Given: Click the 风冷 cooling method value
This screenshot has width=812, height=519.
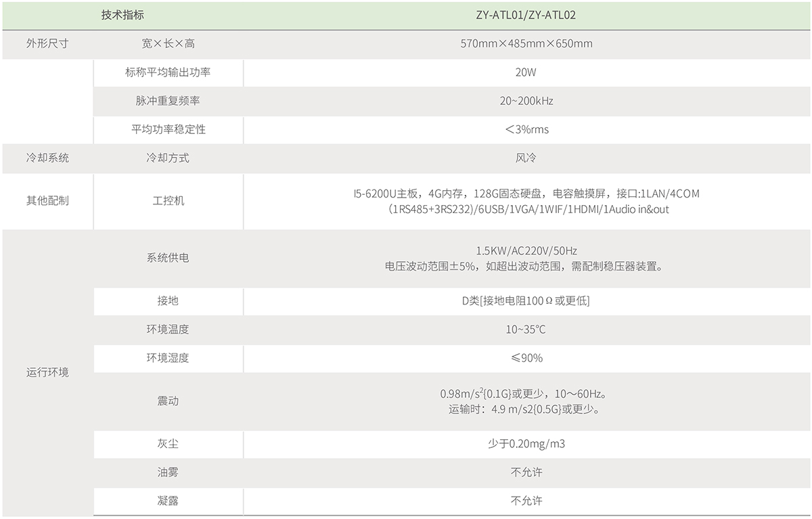Looking at the screenshot, I should 526,158.
